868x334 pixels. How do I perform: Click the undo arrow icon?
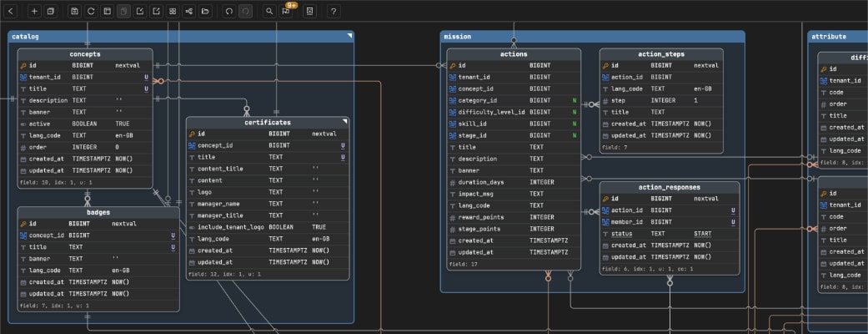click(x=228, y=11)
